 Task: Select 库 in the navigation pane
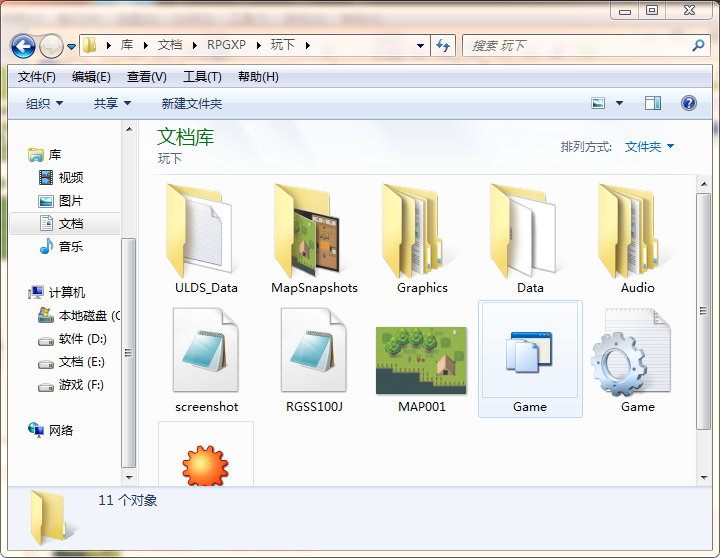(x=45, y=155)
